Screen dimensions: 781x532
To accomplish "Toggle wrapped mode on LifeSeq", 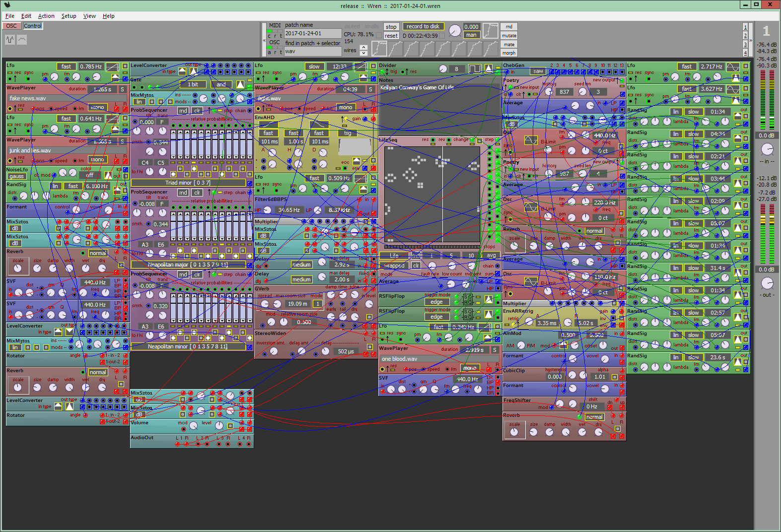I will point(394,266).
